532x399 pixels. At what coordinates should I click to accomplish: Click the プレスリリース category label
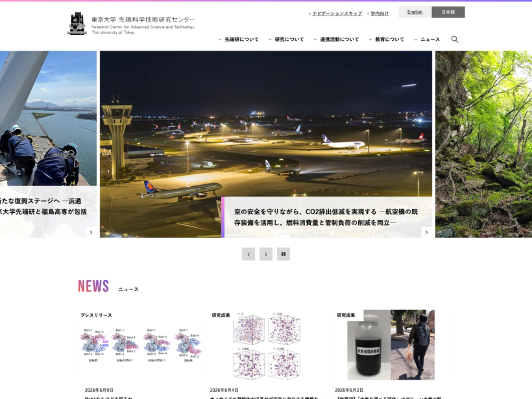click(96, 315)
